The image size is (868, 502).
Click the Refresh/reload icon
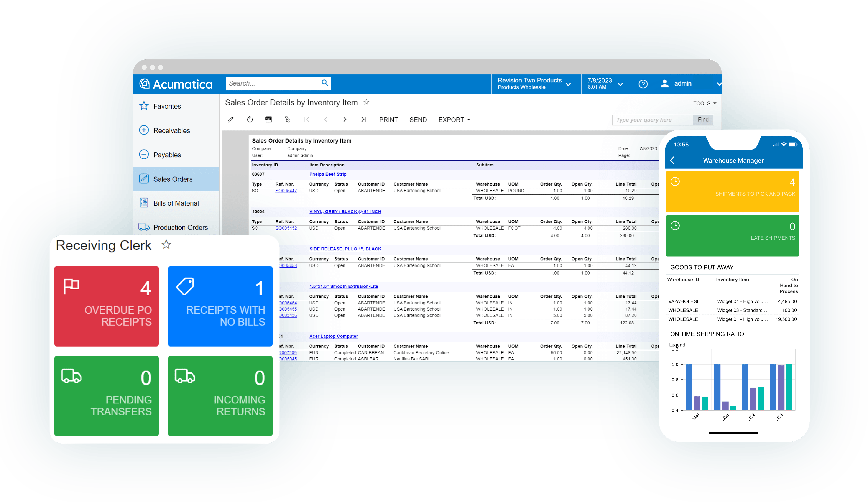[250, 120]
